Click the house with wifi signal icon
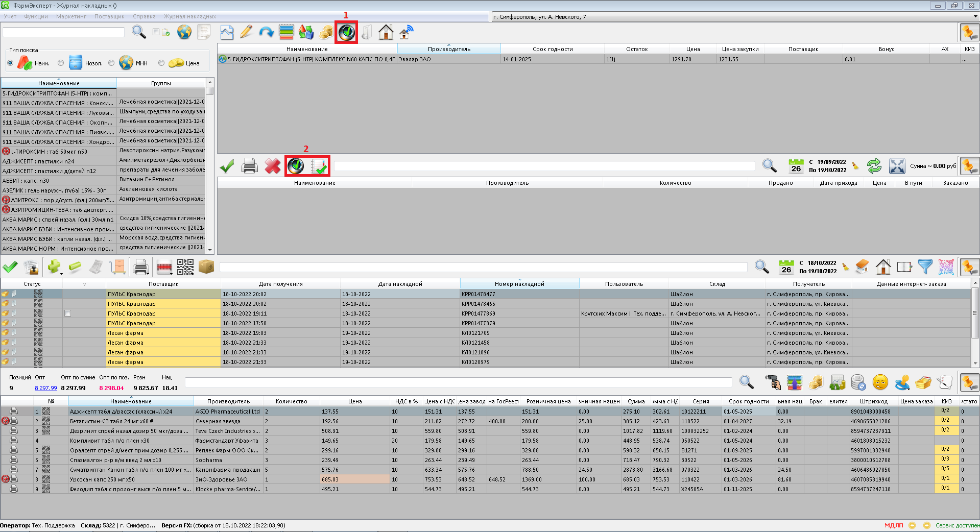 point(407,32)
